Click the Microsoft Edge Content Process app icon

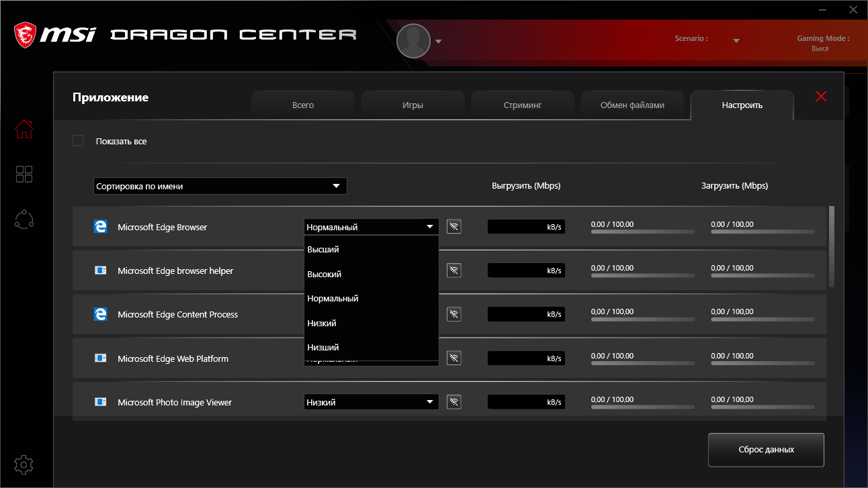tap(101, 314)
